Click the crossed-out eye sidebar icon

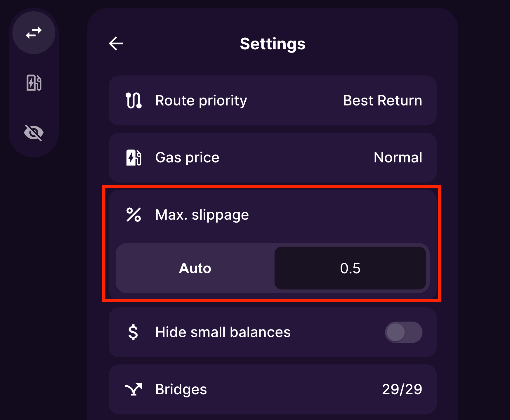pos(34,133)
